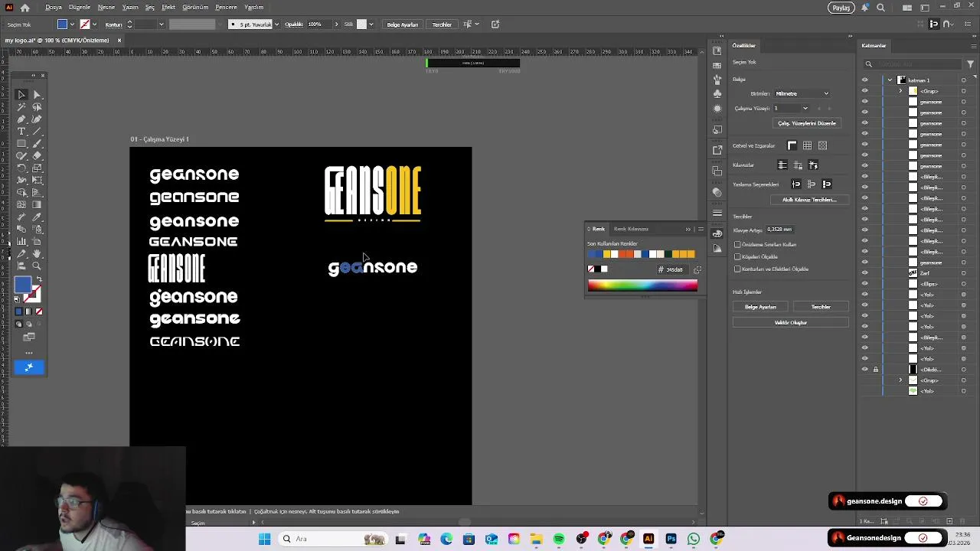This screenshot has width=980, height=551.
Task: Select the Direct Selection tool
Action: point(37,95)
